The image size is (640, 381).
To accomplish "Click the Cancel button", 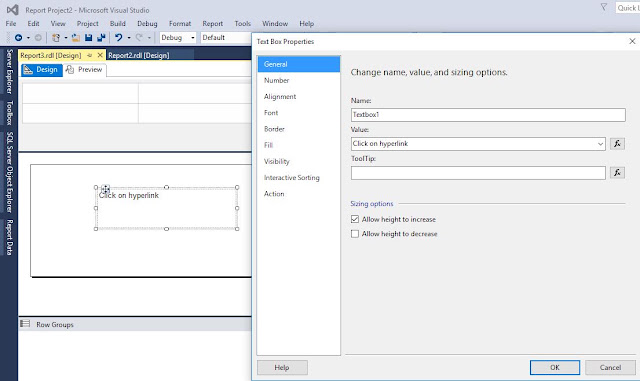I will pos(610,368).
